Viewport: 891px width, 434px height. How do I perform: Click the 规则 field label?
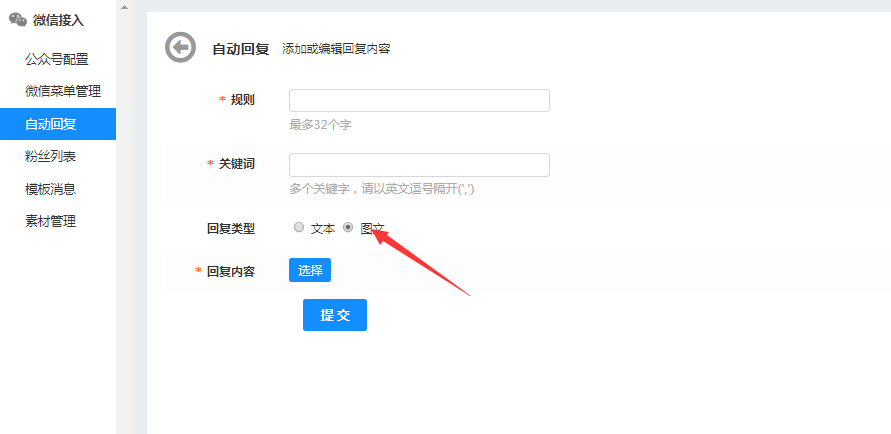(x=242, y=100)
